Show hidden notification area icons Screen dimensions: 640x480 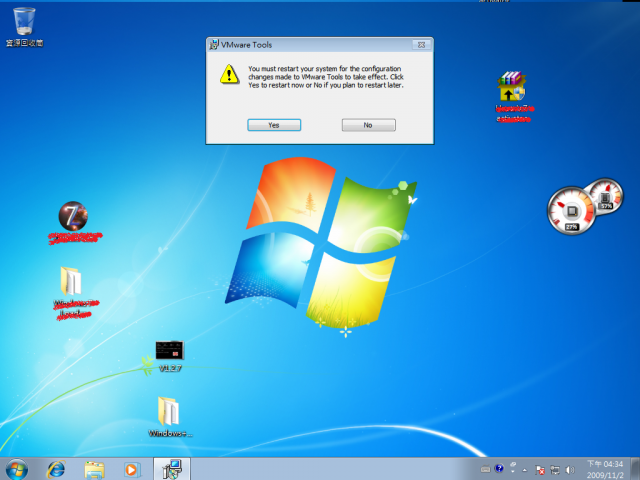[524, 470]
